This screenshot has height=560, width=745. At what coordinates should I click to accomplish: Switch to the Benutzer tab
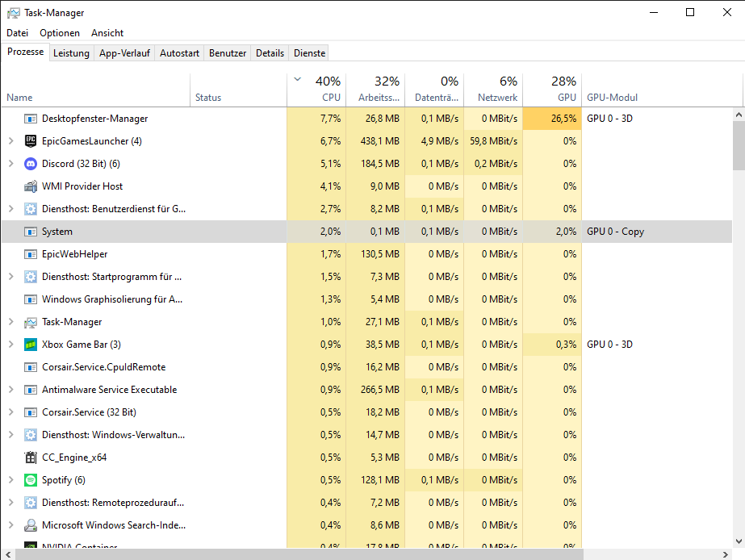[228, 53]
